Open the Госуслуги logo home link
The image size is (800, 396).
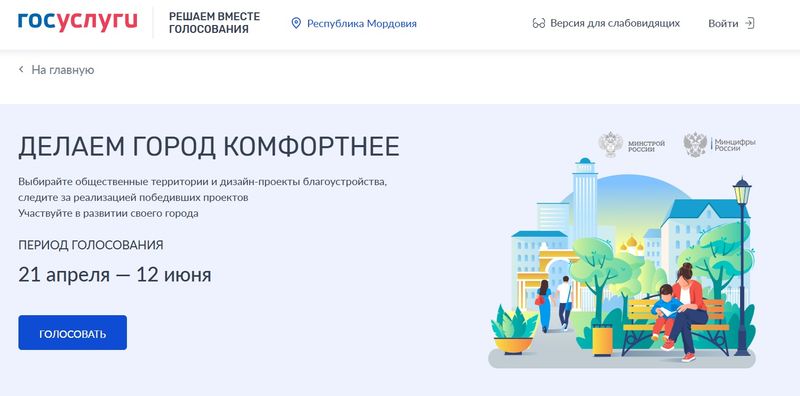tap(78, 22)
